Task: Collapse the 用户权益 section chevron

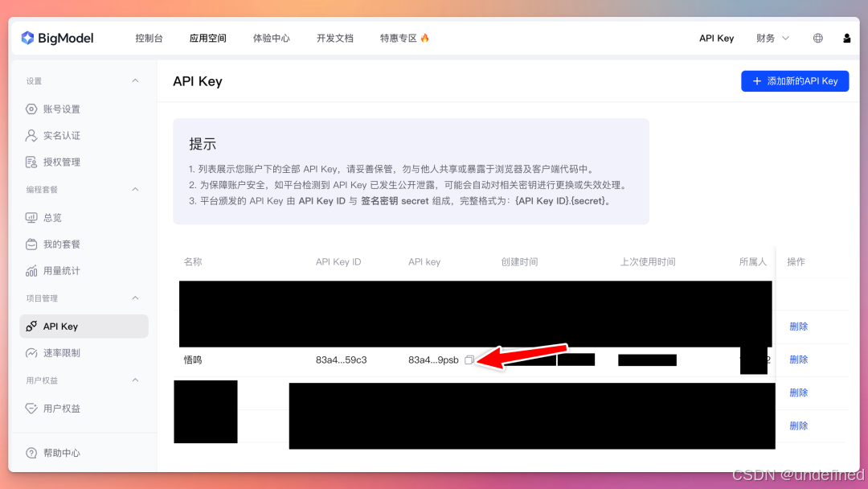Action: [135, 380]
